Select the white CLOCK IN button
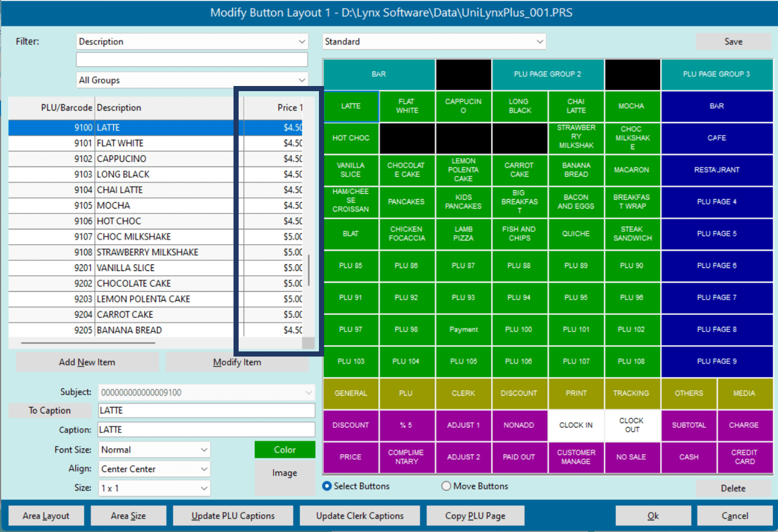Viewport: 778px width, 532px height. (576, 425)
